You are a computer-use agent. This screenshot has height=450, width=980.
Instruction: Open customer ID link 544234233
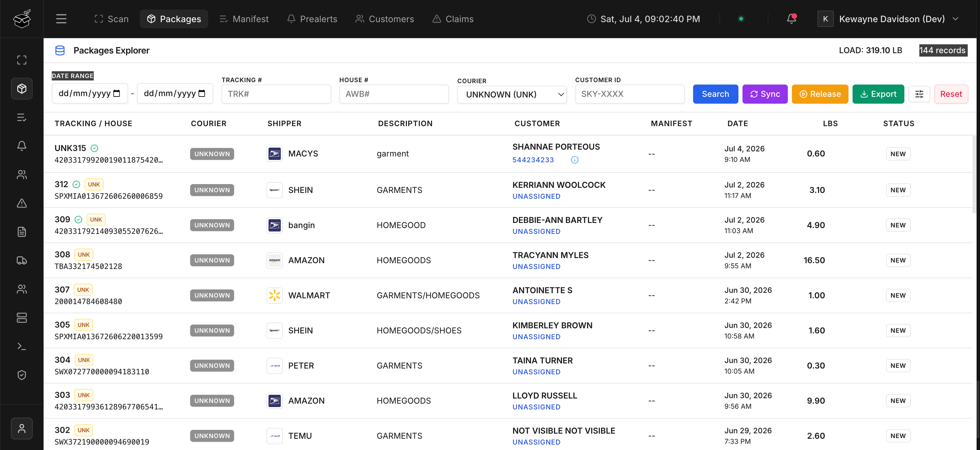pyautogui.click(x=533, y=160)
